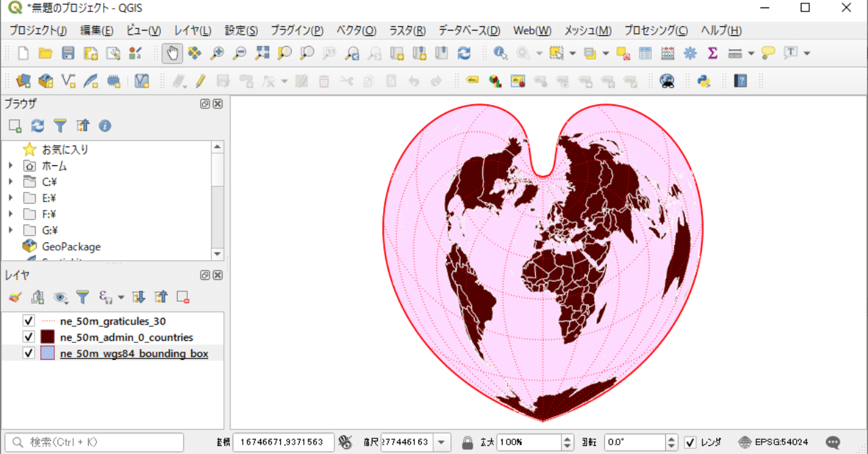Viewport: 868px width, 454px height.
Task: Open the ラスタ menu
Action: tap(407, 30)
